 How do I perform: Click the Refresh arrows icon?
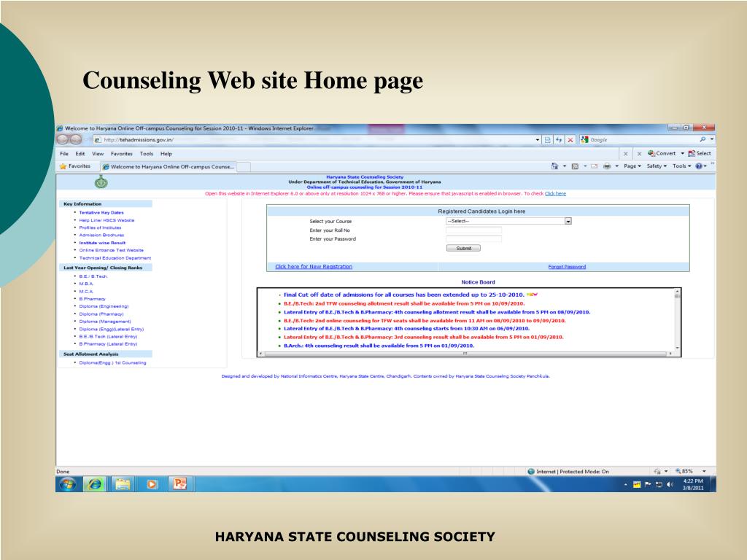(559, 140)
